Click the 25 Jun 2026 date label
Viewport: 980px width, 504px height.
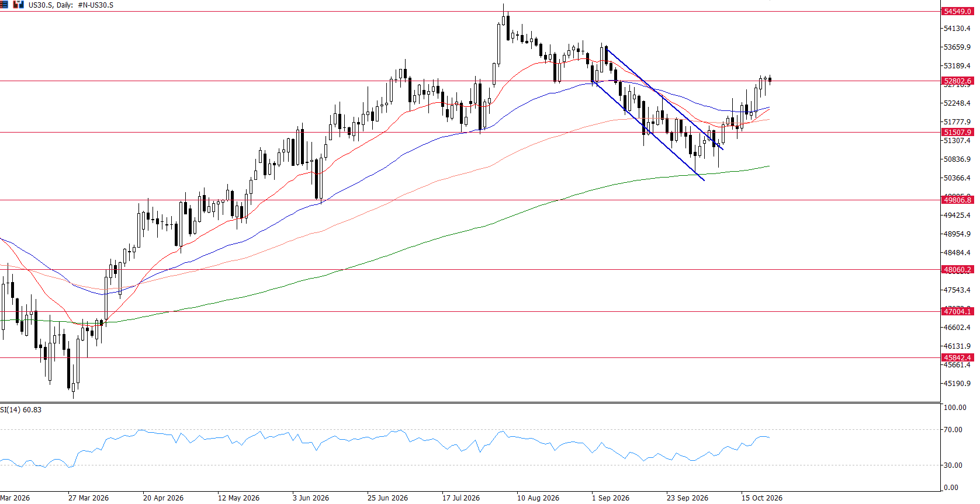click(x=387, y=498)
